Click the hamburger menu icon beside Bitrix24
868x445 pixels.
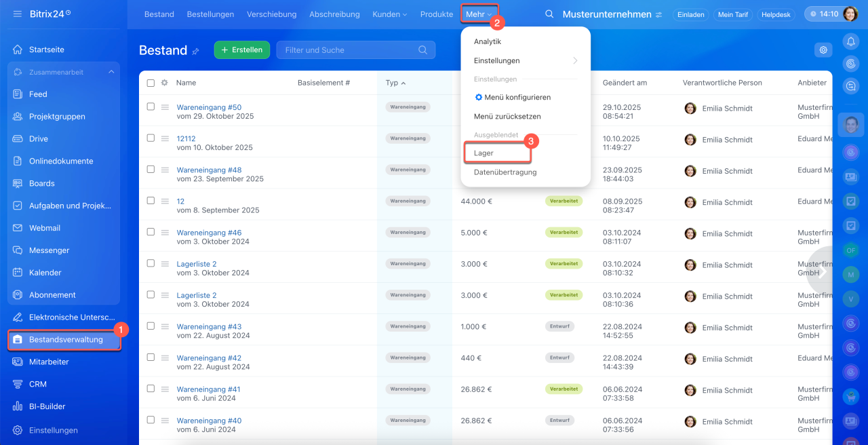[x=17, y=14]
